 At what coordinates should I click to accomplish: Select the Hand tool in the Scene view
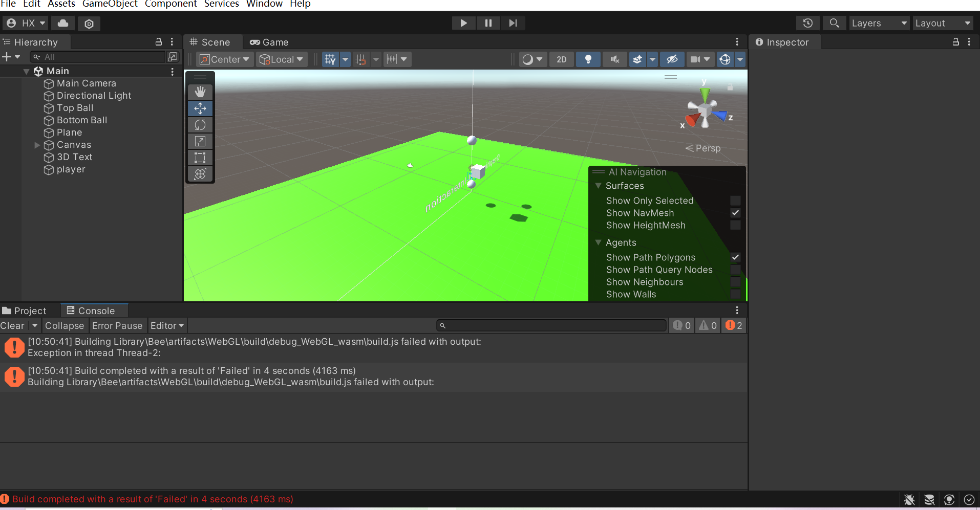click(x=199, y=92)
